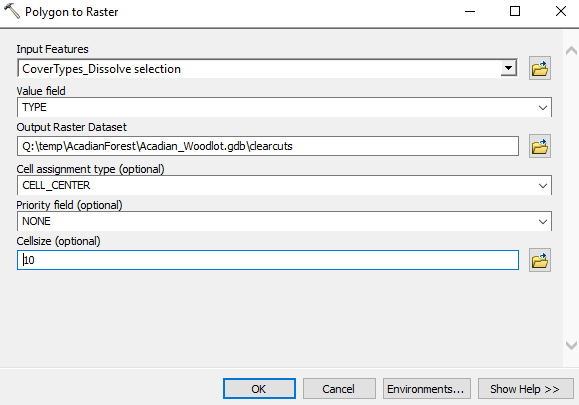Close the Polygon to Raster window
Image resolution: width=579 pixels, height=405 pixels.
pos(561,11)
